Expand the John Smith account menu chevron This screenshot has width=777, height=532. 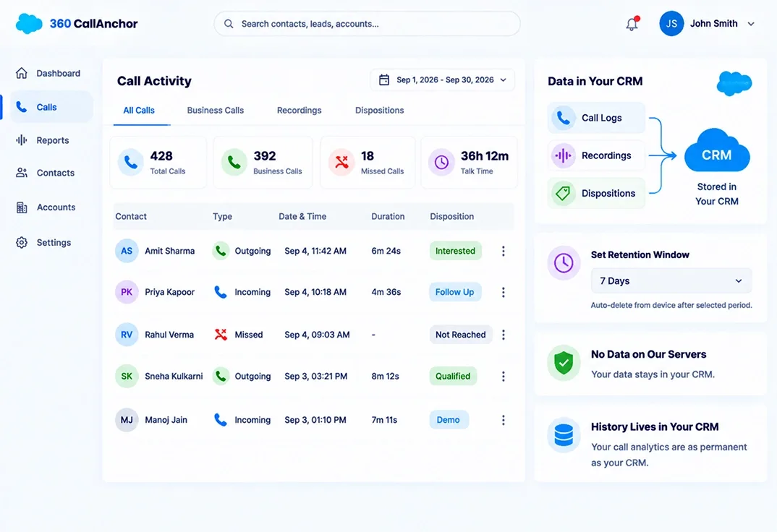tap(751, 24)
